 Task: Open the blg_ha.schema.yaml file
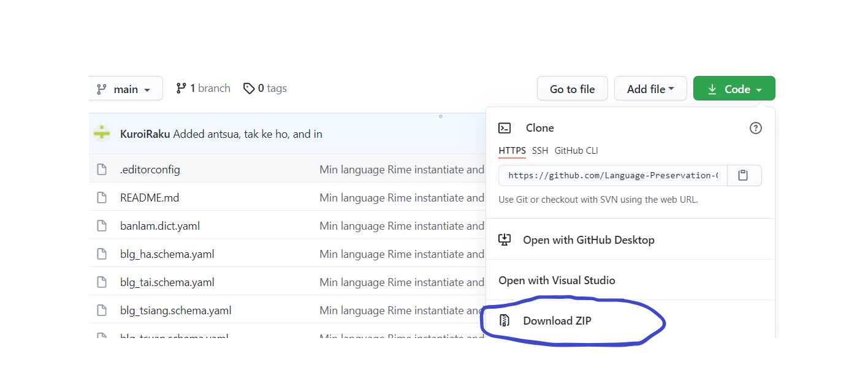pos(167,254)
